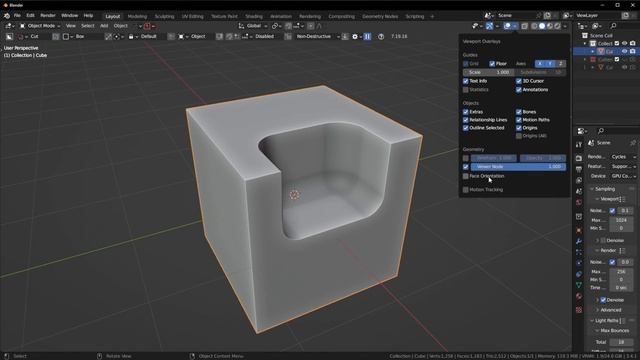Click the X axis overlay button
The height and width of the screenshot is (360, 640).
(540, 64)
